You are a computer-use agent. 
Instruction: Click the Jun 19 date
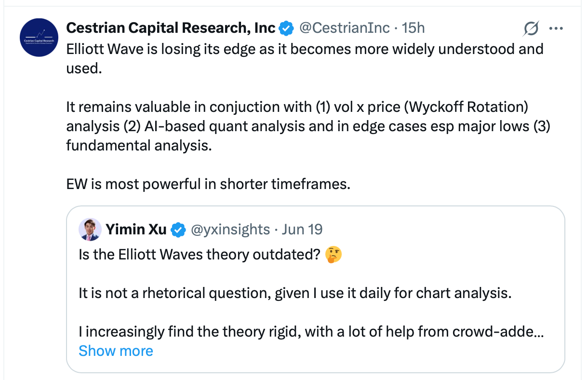[x=302, y=229]
